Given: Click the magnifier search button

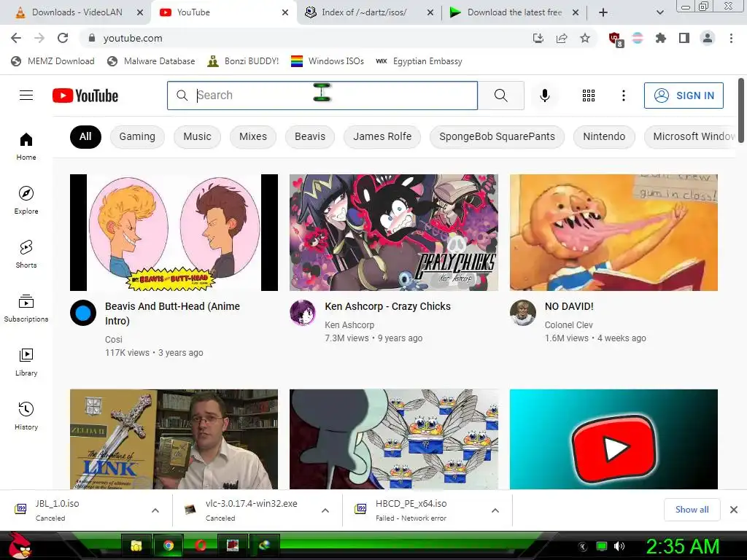Looking at the screenshot, I should [500, 96].
